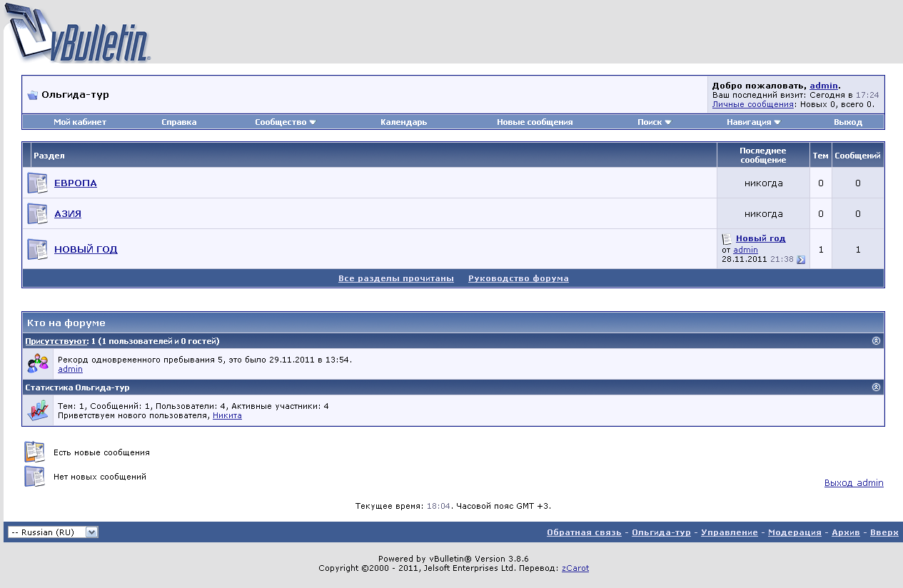Open Новые сообщения in navbar
The image size is (903, 588).
[x=535, y=122]
